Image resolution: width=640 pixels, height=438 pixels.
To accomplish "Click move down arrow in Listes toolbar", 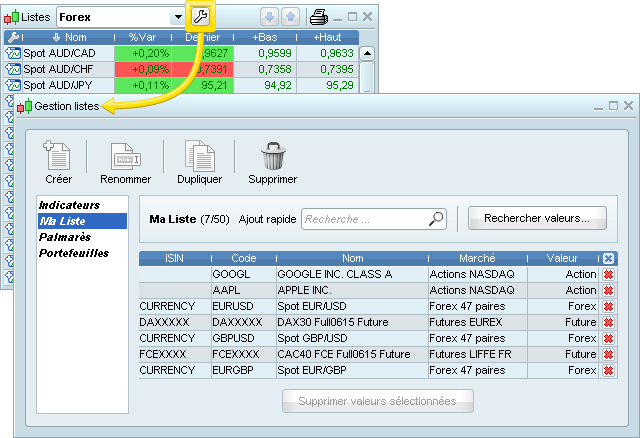I will click(x=269, y=17).
